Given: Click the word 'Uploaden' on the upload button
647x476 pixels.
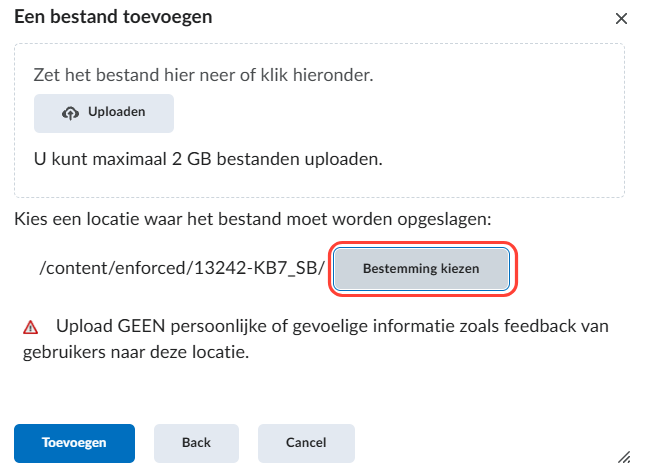Looking at the screenshot, I should (117, 112).
